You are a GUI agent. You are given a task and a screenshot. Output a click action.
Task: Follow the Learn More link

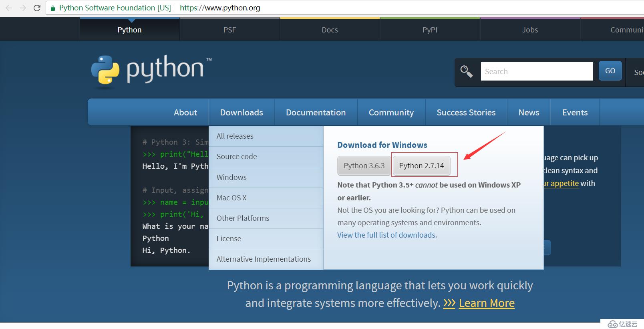[487, 303]
